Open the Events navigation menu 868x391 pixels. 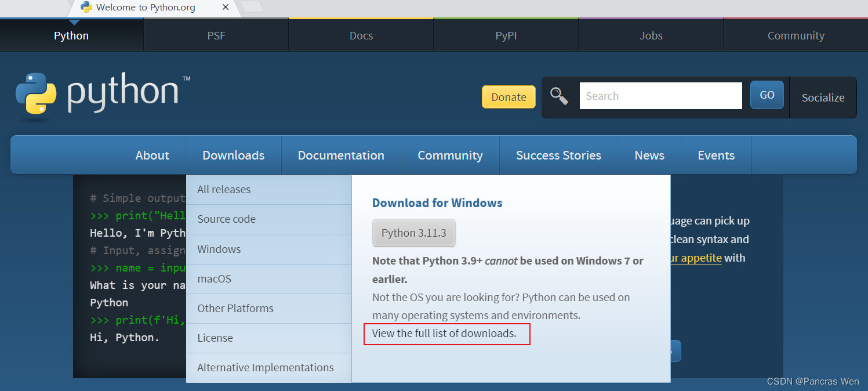[716, 155]
